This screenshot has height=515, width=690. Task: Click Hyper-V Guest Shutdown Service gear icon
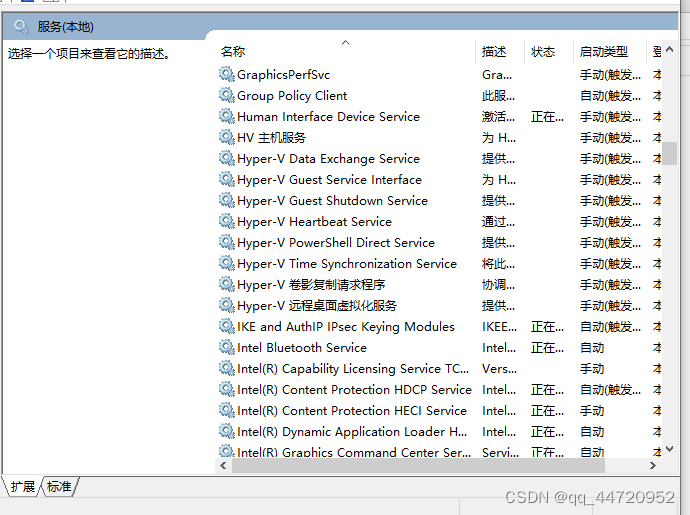[227, 201]
